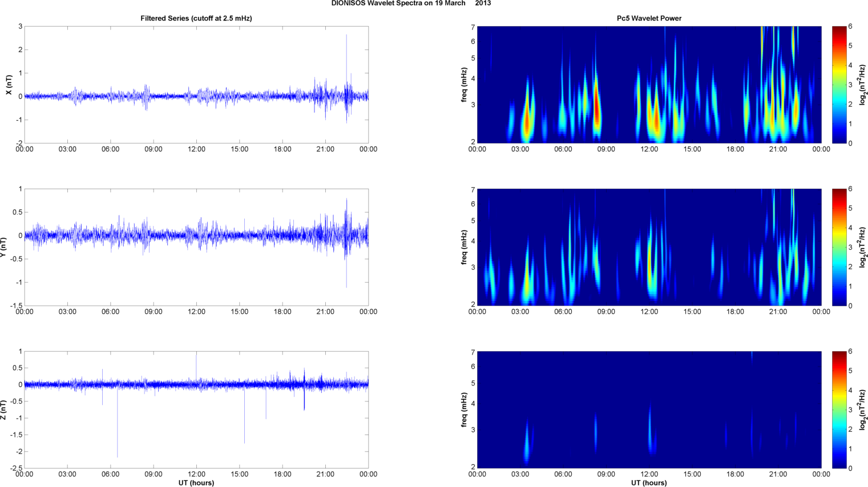Click log2(nT²/Hz) label of middle colorbar

863,247
